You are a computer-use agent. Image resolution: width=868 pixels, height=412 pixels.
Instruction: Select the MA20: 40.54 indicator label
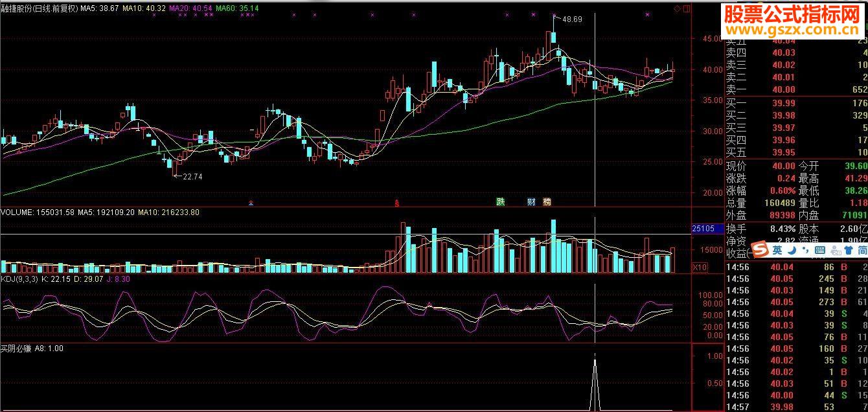(190, 8)
